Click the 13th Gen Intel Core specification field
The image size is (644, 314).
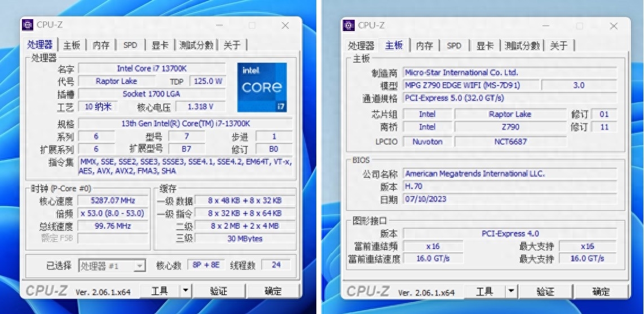tap(186, 124)
